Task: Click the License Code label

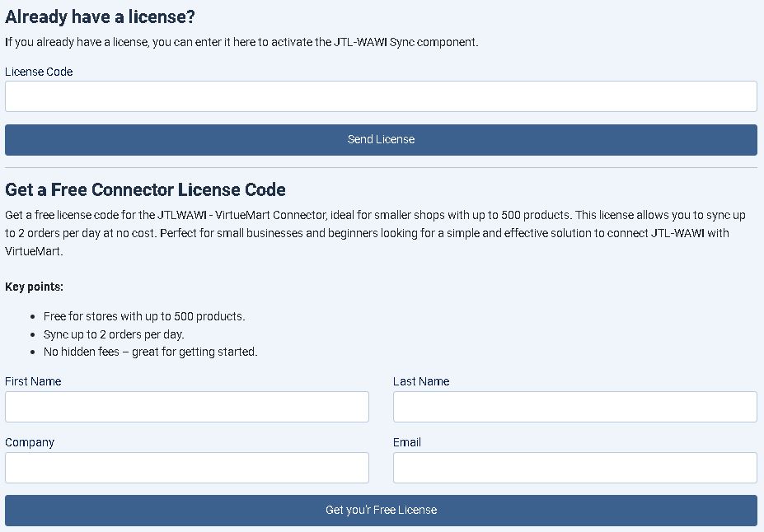Action: (39, 72)
